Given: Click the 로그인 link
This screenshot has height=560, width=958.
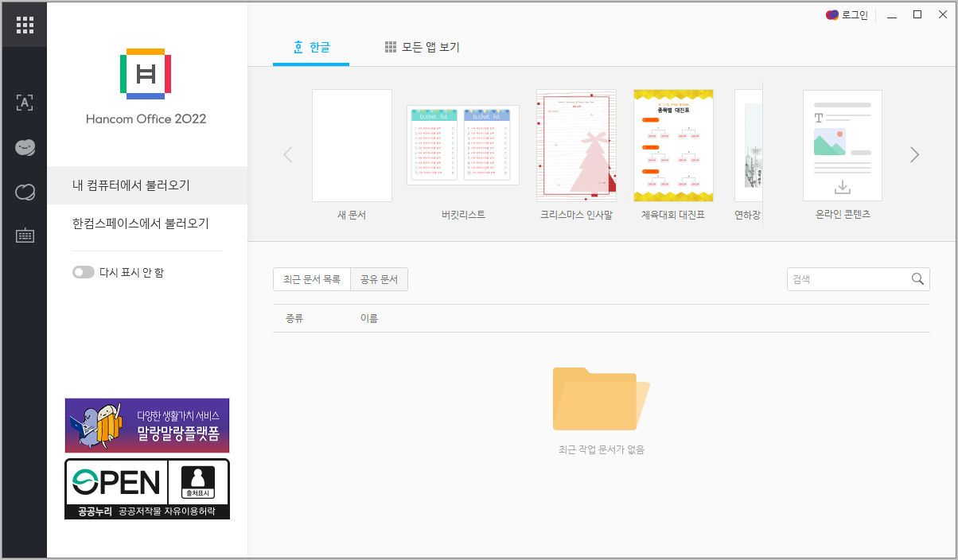Looking at the screenshot, I should point(855,14).
